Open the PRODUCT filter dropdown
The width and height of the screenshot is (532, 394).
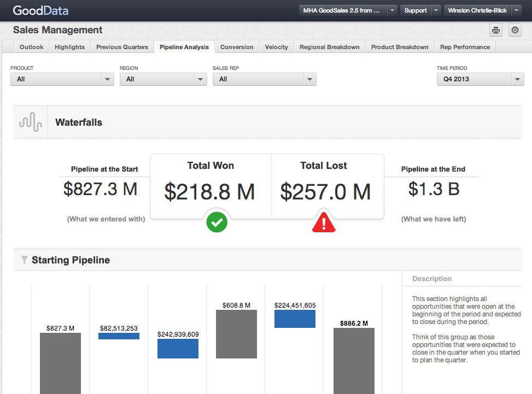coord(62,79)
